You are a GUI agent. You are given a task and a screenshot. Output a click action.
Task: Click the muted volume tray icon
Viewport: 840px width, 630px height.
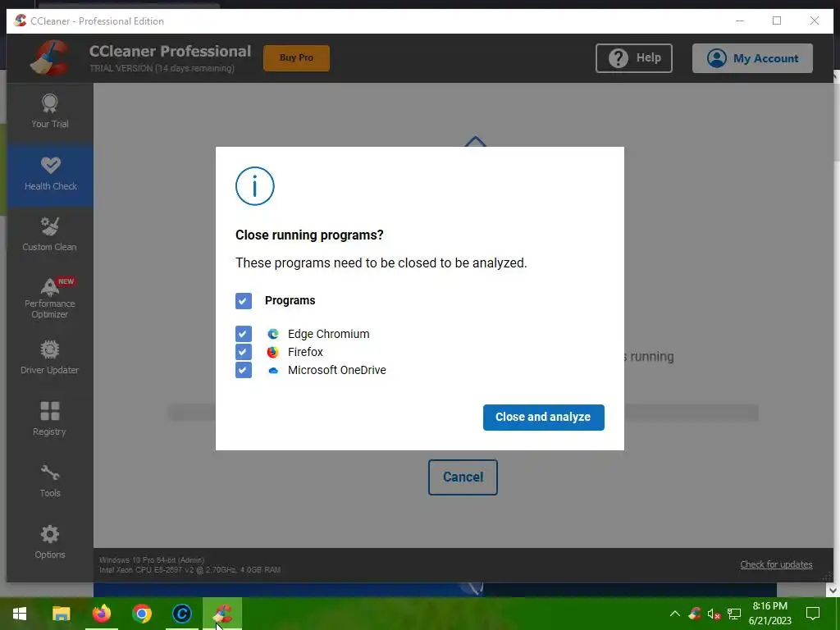click(x=714, y=614)
